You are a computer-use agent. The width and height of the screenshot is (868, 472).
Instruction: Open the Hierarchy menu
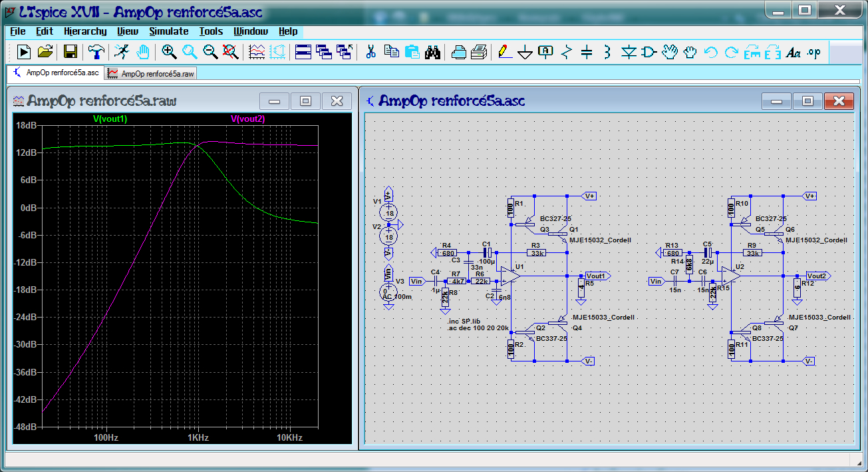click(x=85, y=31)
